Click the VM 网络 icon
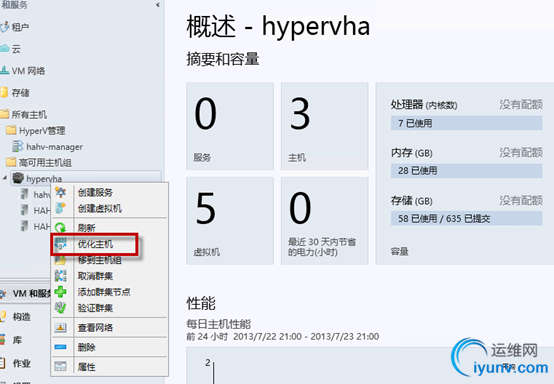This screenshot has width=554, height=384. [5, 70]
